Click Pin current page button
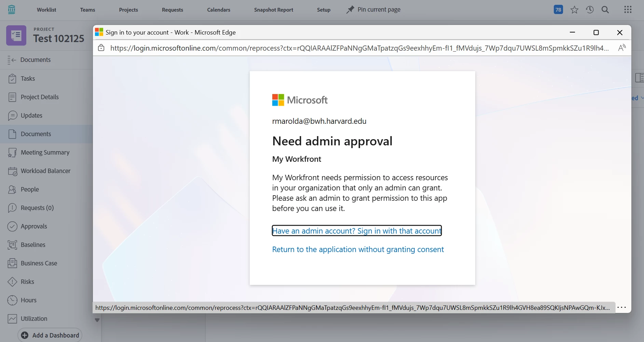The image size is (644, 342). (373, 10)
